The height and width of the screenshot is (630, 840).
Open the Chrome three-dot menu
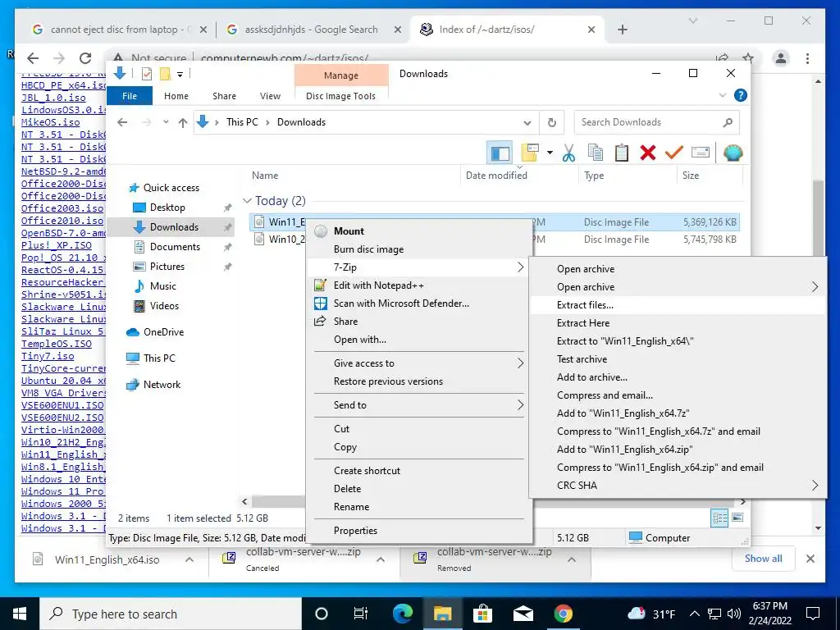tap(807, 58)
